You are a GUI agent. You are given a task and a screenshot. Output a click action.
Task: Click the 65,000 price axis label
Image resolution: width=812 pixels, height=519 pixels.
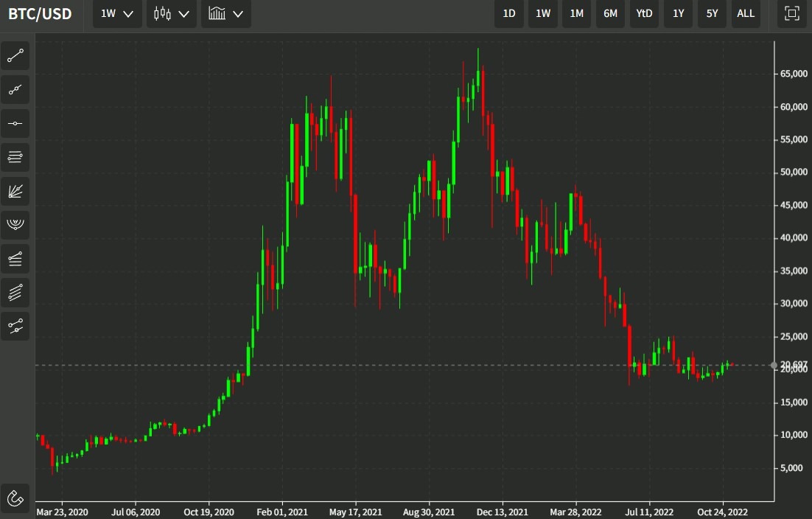794,74
